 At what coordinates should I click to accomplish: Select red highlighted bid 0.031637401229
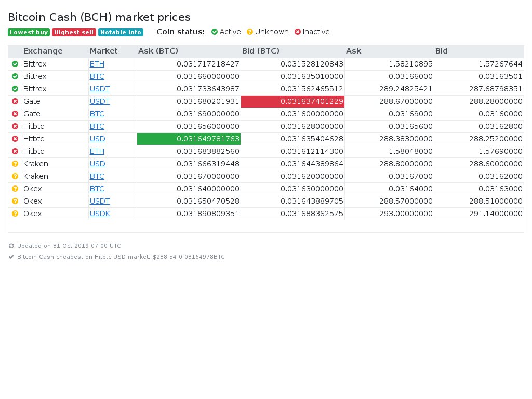click(x=293, y=101)
